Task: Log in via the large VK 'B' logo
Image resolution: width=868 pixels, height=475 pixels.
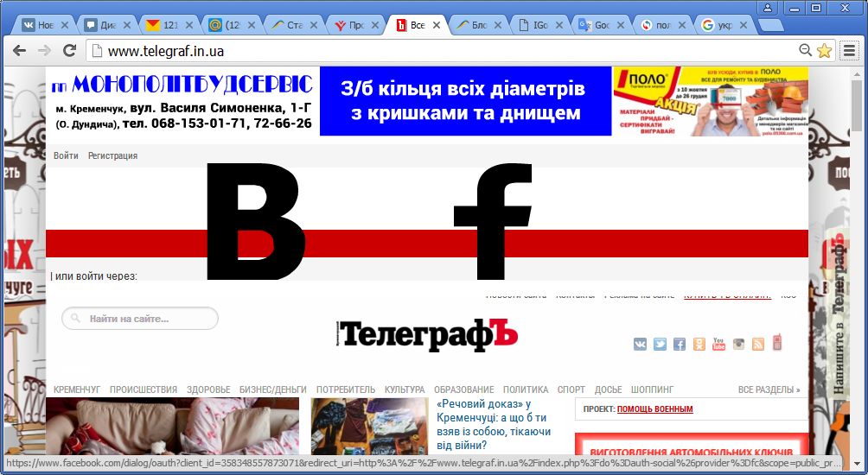Action: (255, 221)
